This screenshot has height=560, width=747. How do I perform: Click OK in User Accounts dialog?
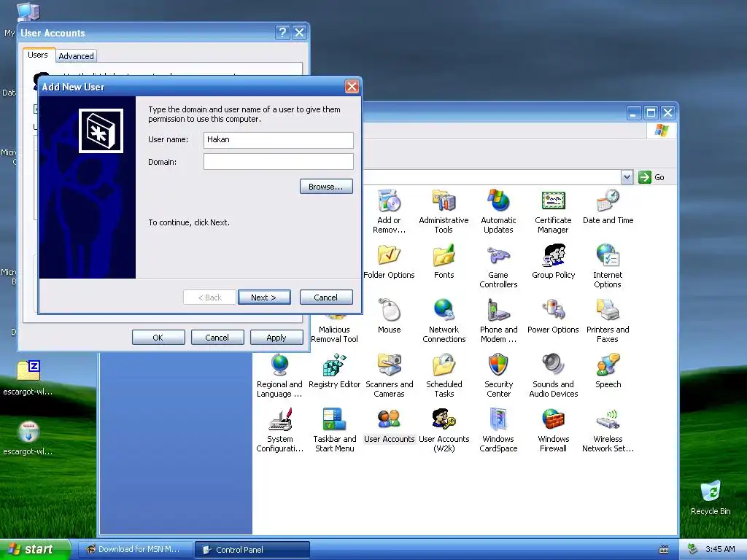158,337
